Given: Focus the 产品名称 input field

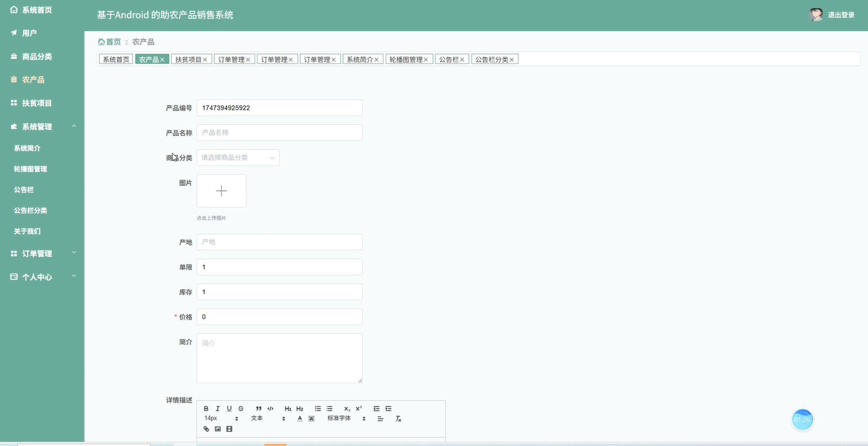Looking at the screenshot, I should (x=279, y=133).
